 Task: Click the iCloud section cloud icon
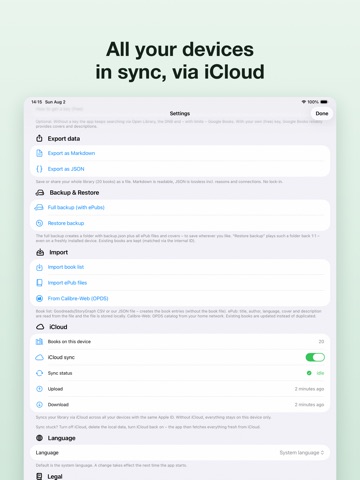[40, 327]
